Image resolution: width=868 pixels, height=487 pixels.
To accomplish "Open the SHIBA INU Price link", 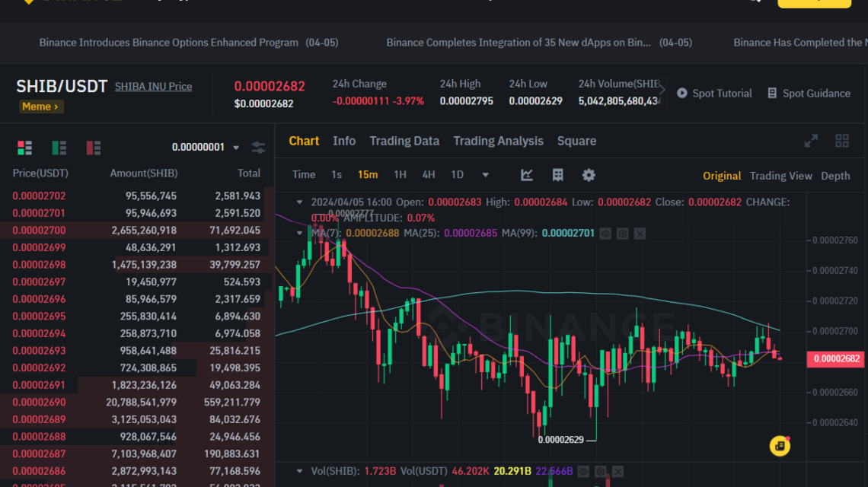I will tap(153, 87).
